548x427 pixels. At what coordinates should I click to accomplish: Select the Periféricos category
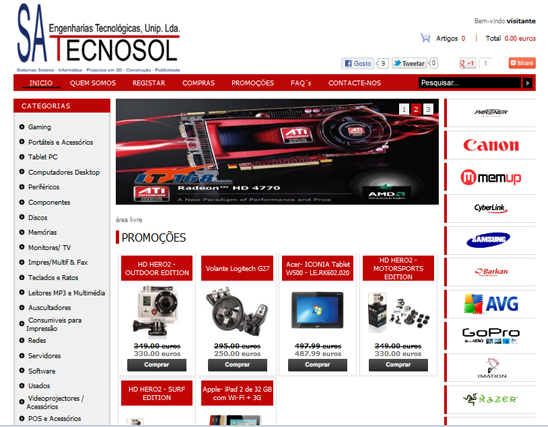coord(44,187)
